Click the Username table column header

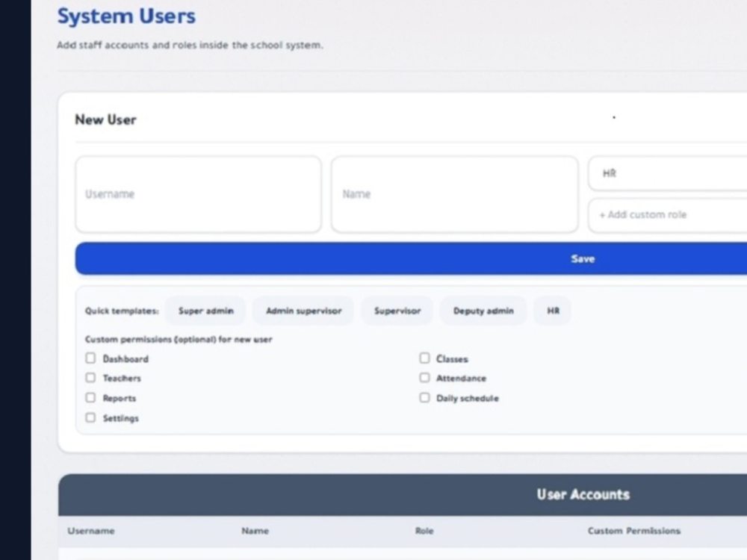(x=91, y=531)
